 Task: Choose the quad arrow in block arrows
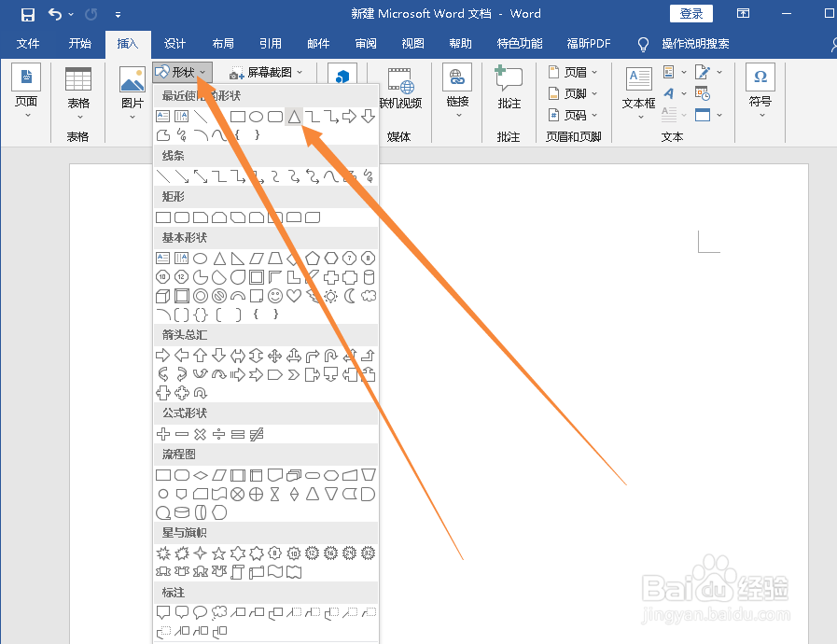point(275,355)
